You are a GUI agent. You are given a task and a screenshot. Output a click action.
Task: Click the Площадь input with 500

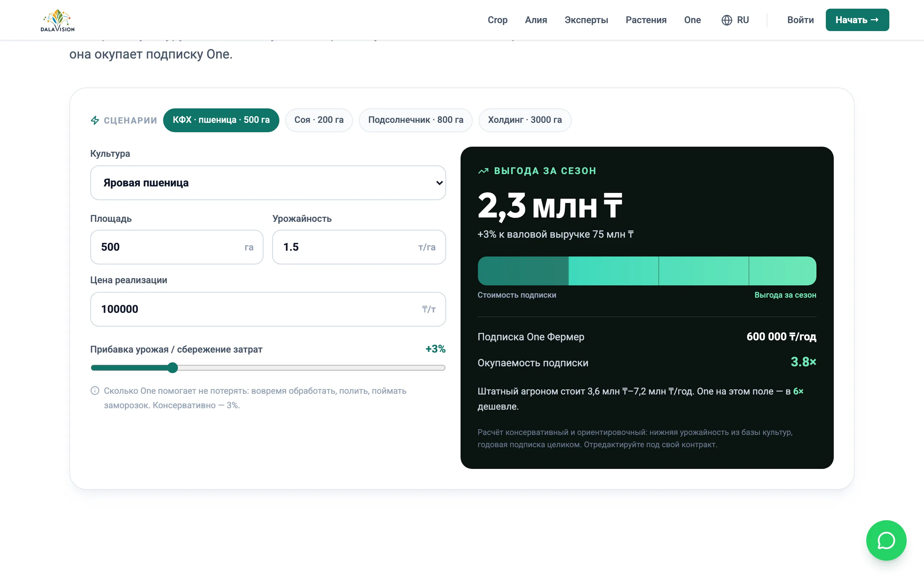(x=177, y=247)
